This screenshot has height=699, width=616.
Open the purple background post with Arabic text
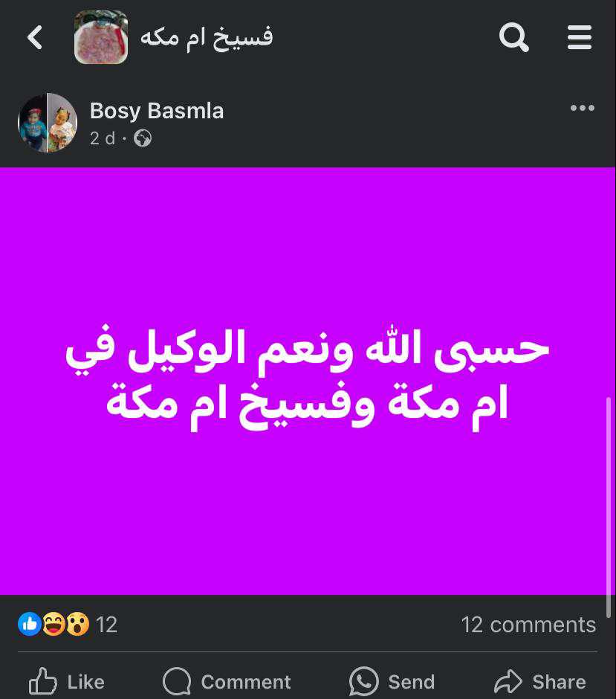[x=308, y=381]
